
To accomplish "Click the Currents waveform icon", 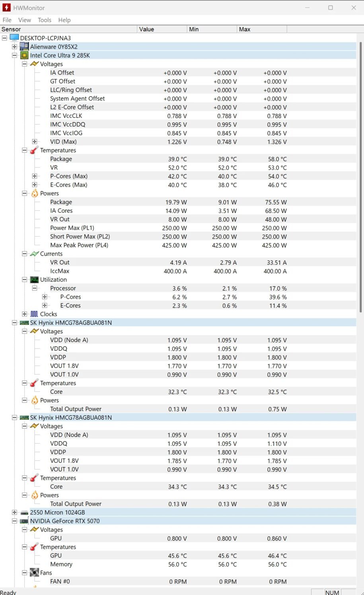I will pyautogui.click(x=35, y=254).
